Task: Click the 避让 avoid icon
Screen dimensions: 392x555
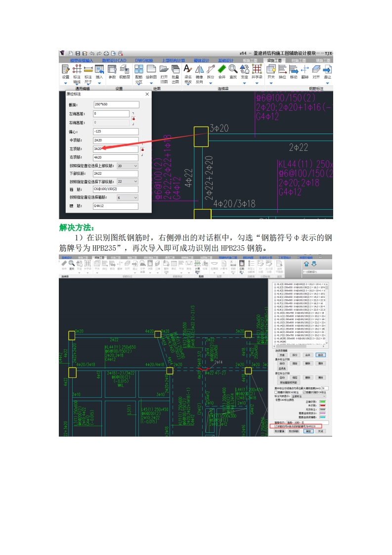Action: [x=328, y=69]
